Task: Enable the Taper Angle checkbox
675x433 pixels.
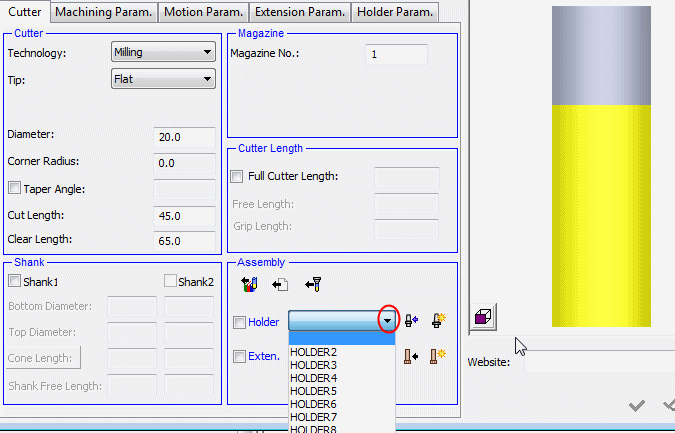Action: pyautogui.click(x=14, y=188)
